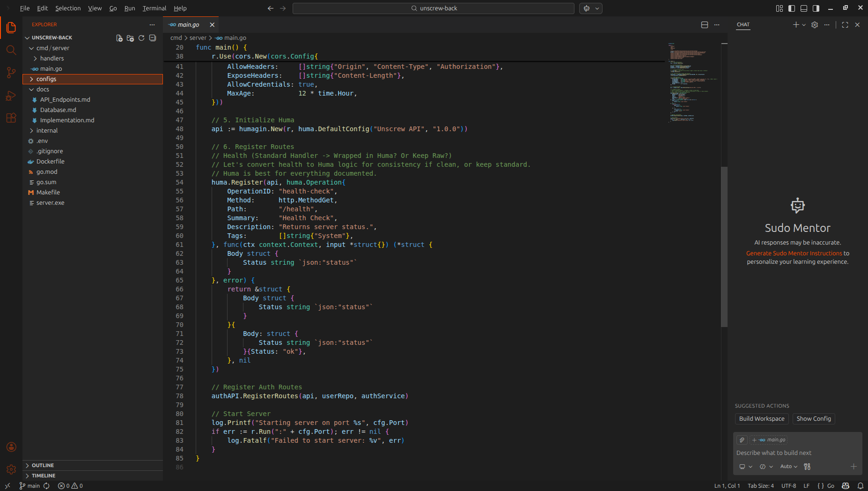Open the new chat dropdown arrow
The image size is (868, 491).
pyautogui.click(x=804, y=25)
